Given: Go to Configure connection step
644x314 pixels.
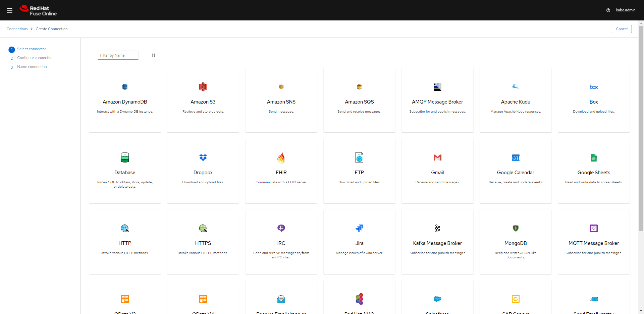Looking at the screenshot, I should (x=35, y=58).
